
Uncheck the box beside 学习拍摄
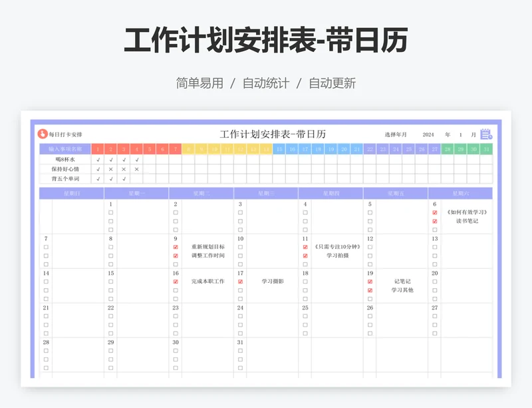[305, 256]
